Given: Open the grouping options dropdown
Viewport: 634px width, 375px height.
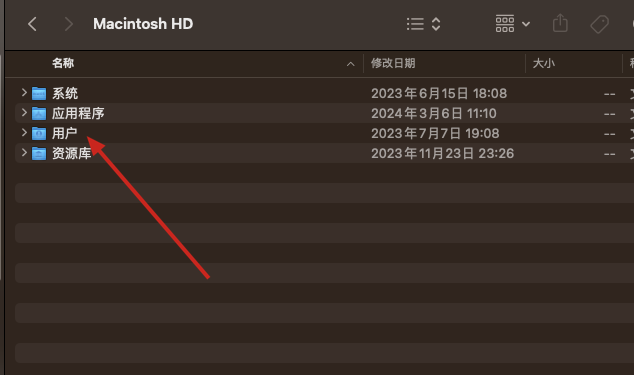Looking at the screenshot, I should coord(513,24).
